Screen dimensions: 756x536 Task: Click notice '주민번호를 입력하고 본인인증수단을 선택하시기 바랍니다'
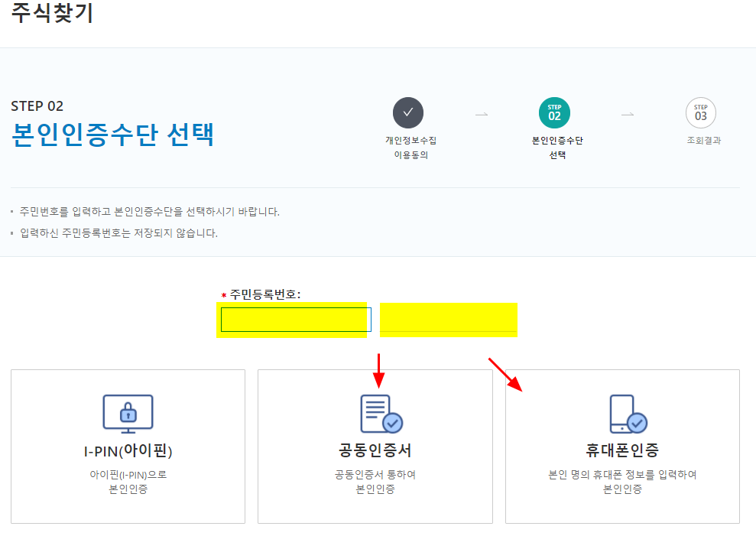point(150,212)
